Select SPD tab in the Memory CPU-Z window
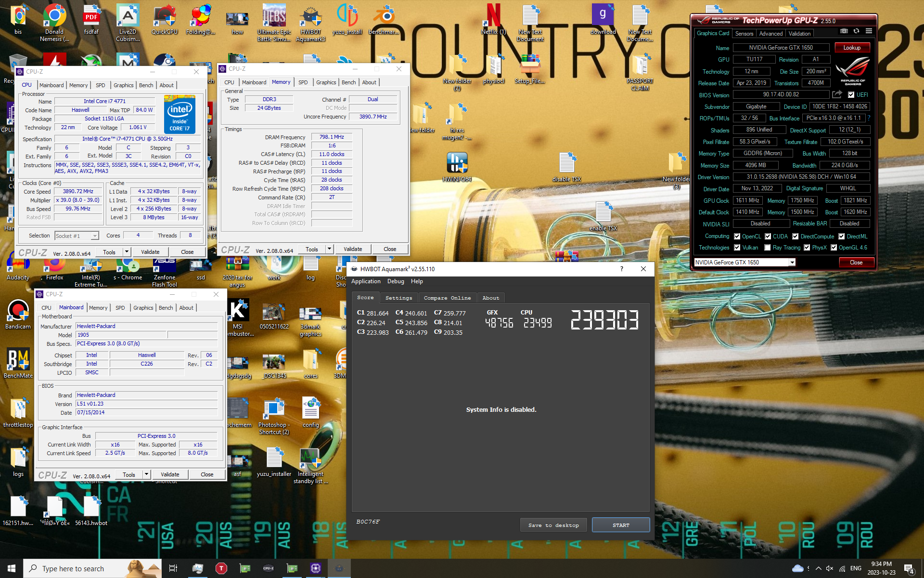 pos(303,82)
